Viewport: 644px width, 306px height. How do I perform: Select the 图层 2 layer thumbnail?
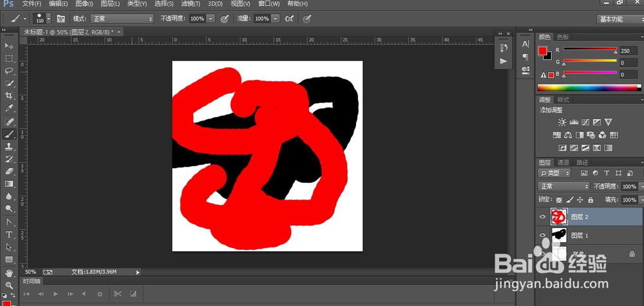point(558,216)
